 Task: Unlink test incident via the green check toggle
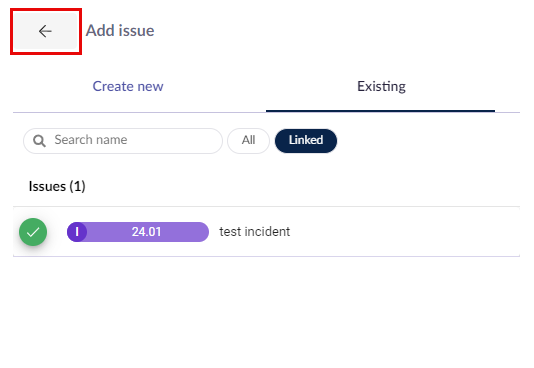coord(33,232)
